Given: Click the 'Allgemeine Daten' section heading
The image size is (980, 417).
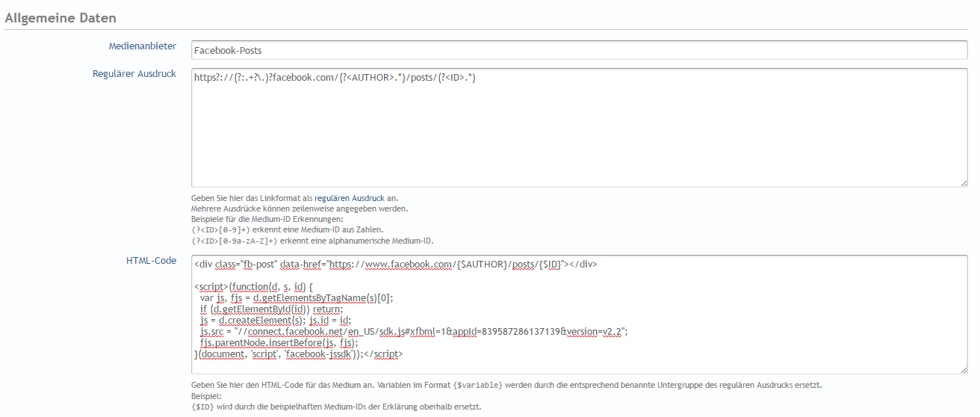Looking at the screenshot, I should 61,17.
